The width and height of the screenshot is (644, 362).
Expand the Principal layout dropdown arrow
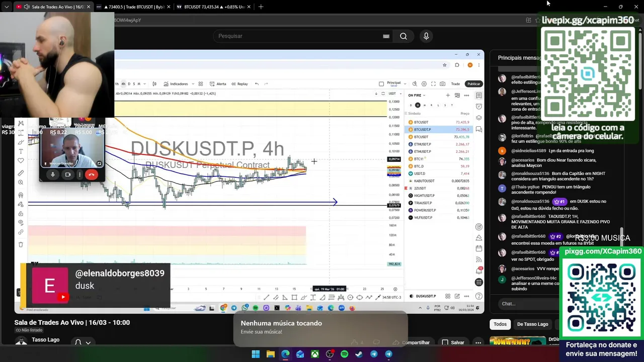tap(404, 84)
